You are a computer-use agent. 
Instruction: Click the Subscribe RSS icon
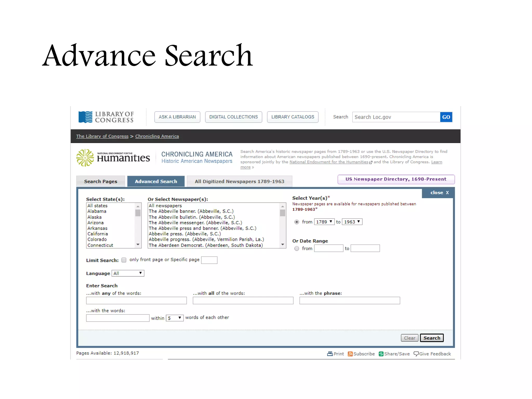(x=350, y=354)
